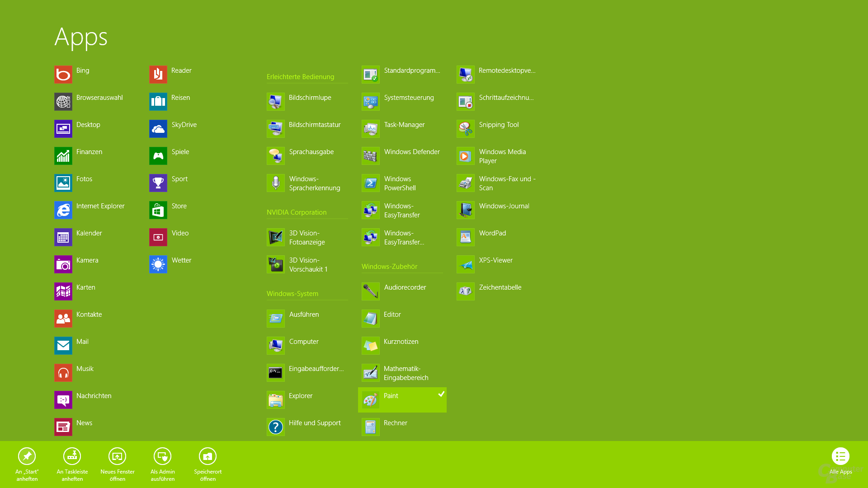868x488 pixels.
Task: Click Neues Fenster öffnen button
Action: click(117, 465)
